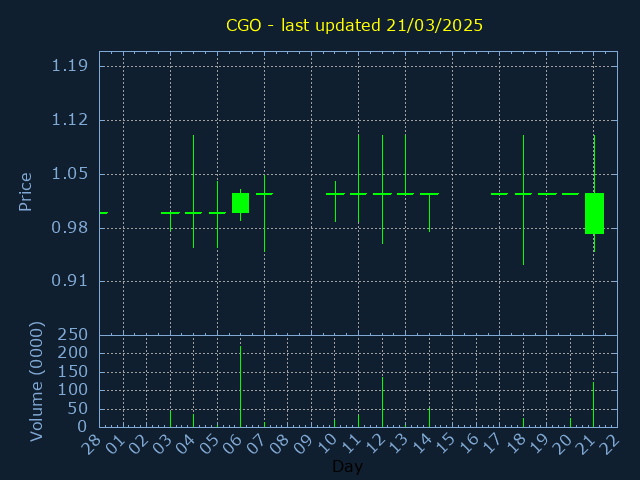Viewport: 640px width, 480px height.
Task: Click the day 11 candlestick wick
Action: click(x=358, y=179)
